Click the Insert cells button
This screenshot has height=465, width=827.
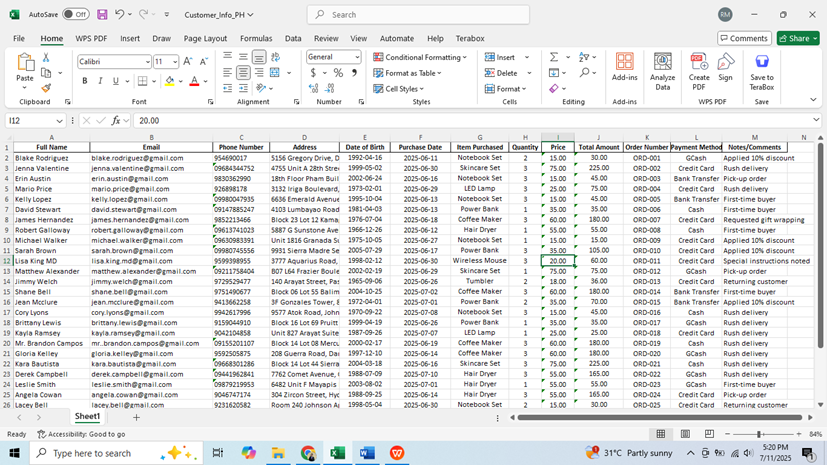click(500, 57)
